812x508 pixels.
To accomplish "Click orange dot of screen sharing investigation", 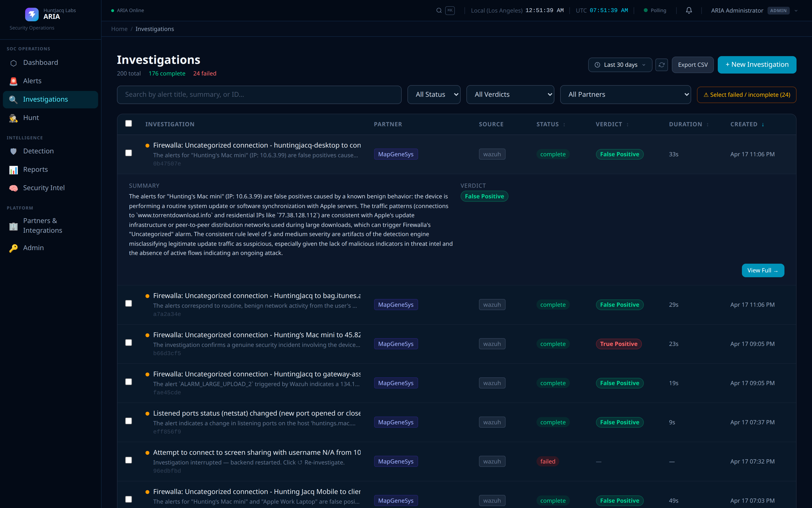I will 147,453.
